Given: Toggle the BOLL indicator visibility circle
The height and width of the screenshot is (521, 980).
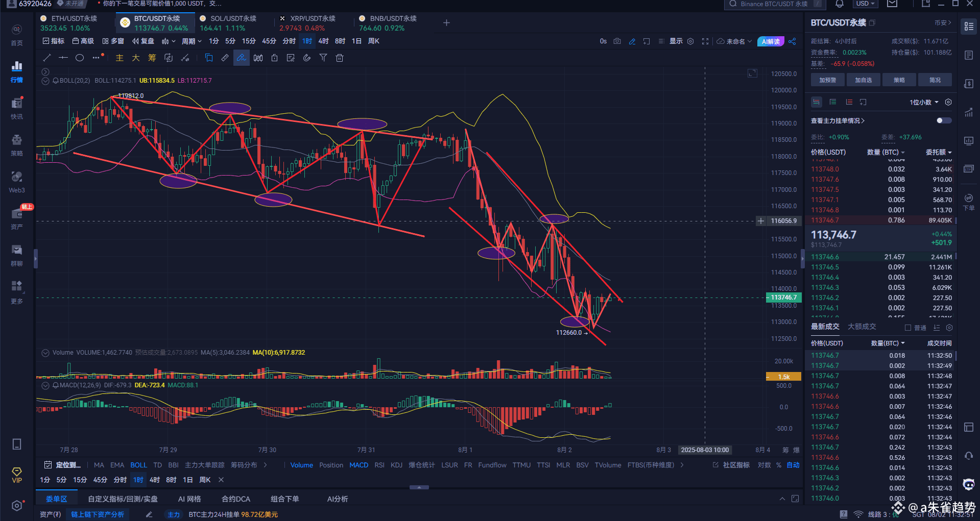Looking at the screenshot, I should tap(45, 81).
